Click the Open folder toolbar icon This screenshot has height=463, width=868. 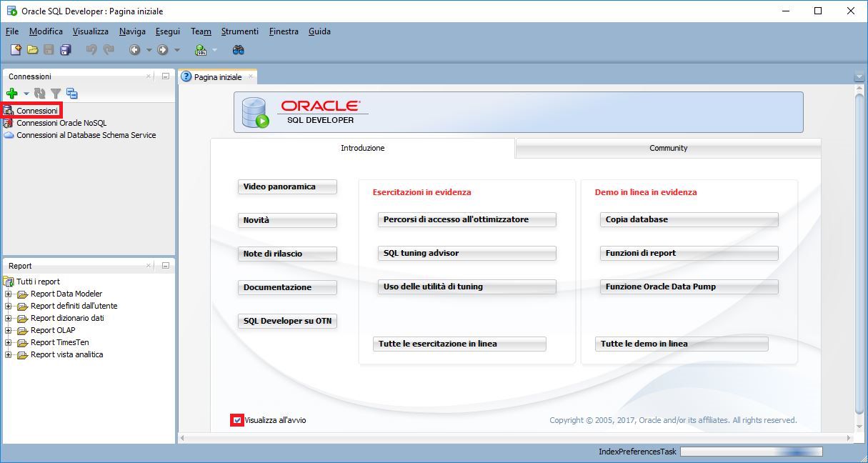point(32,50)
